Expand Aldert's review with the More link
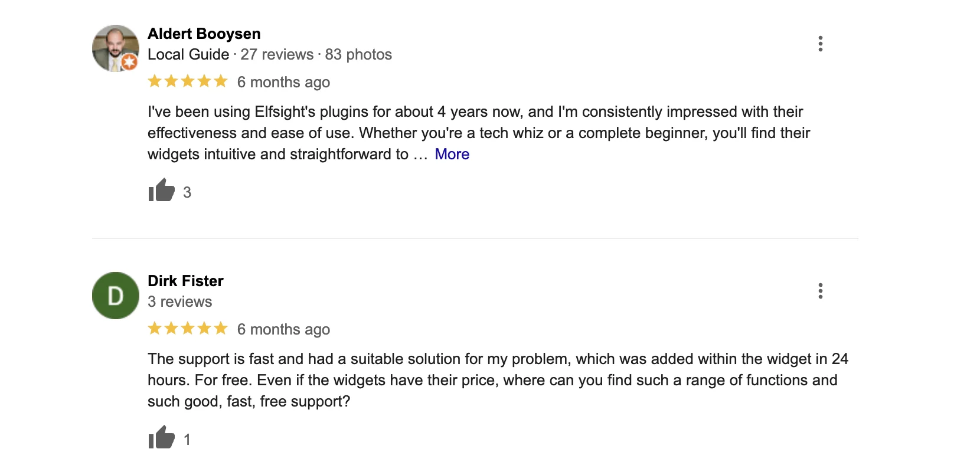980x472 pixels. pos(452,154)
